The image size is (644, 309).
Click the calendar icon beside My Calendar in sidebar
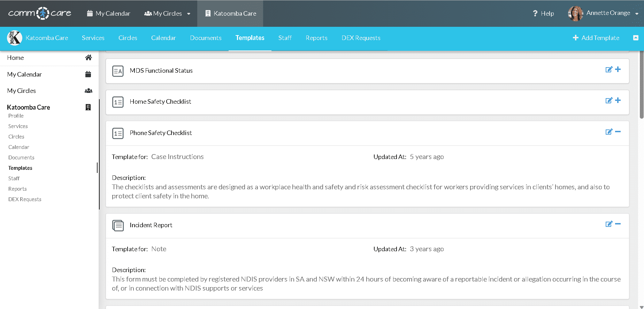pyautogui.click(x=88, y=74)
